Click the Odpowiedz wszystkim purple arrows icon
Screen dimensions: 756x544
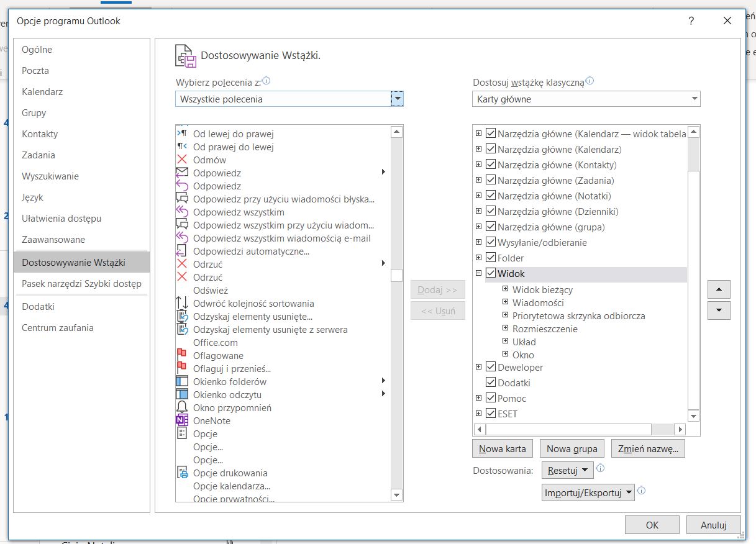pyautogui.click(x=182, y=212)
